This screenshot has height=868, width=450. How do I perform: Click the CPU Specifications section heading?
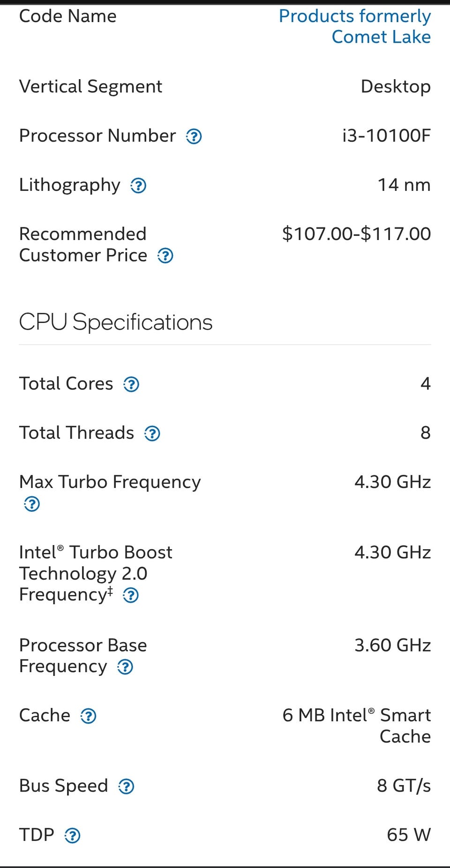click(x=116, y=322)
